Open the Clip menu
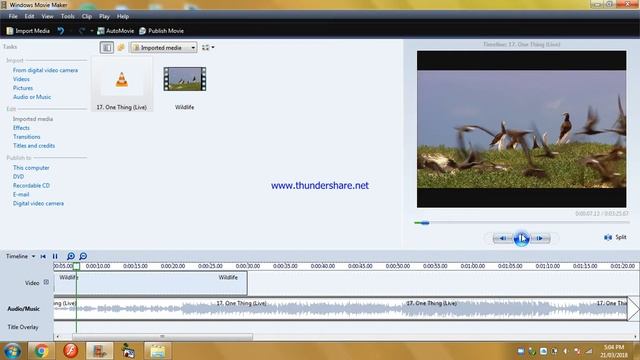 click(87, 16)
